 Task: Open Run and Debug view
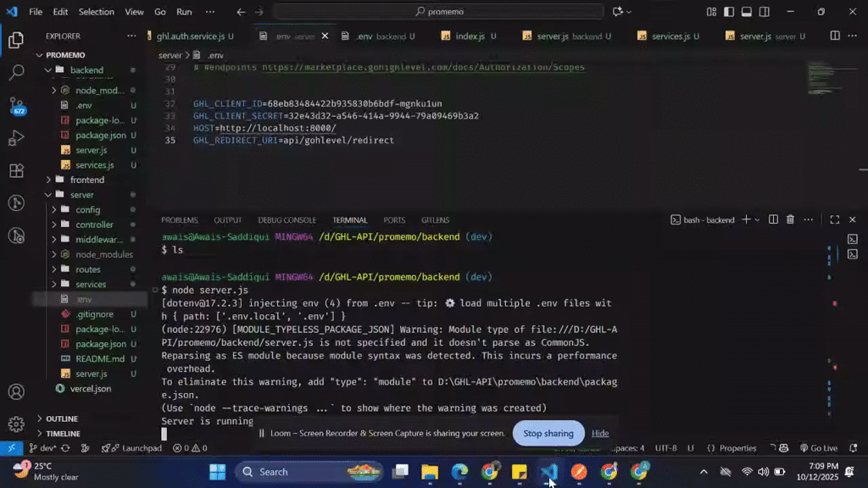(16, 138)
